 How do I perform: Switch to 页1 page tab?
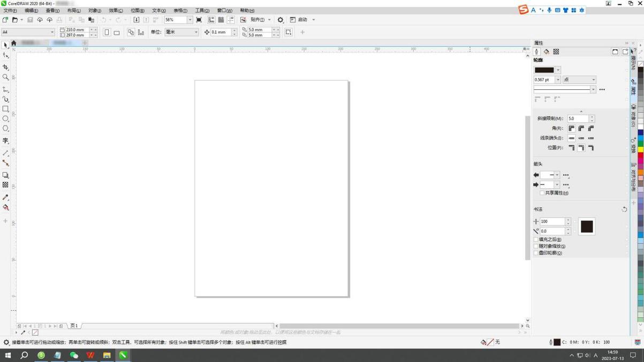(74, 326)
